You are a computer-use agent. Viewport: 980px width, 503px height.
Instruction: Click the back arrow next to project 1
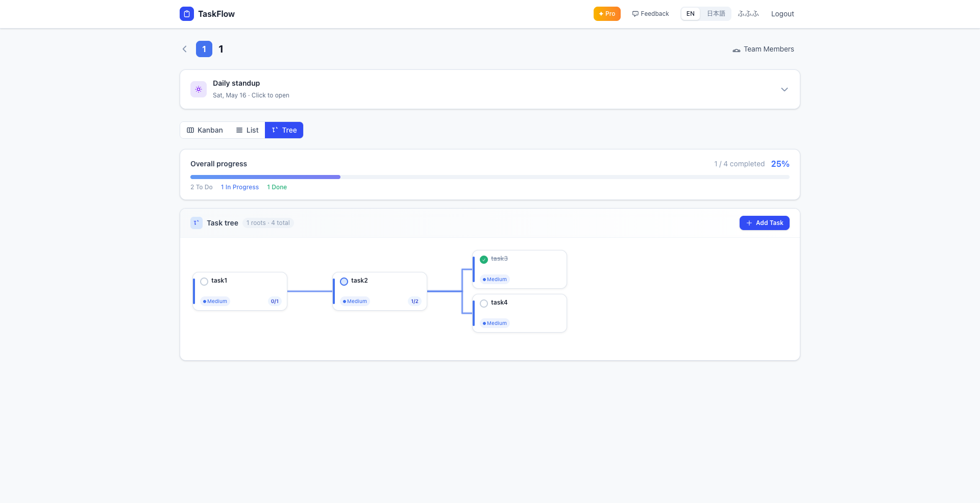tap(185, 49)
